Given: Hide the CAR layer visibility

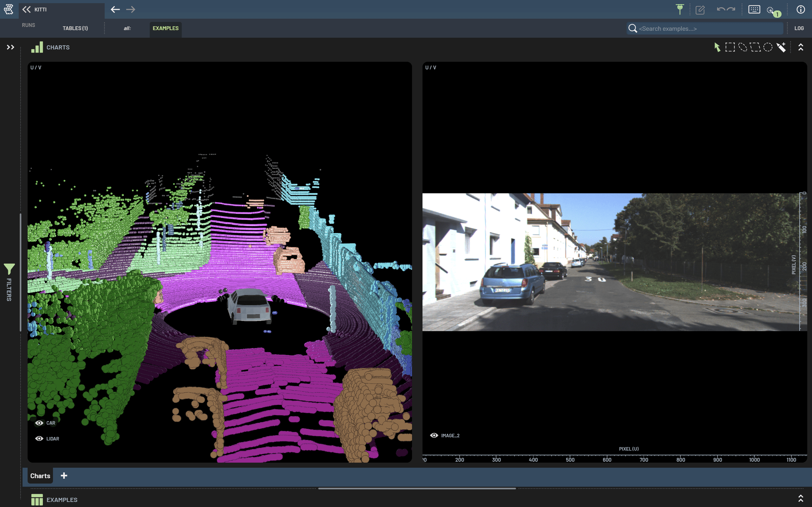Looking at the screenshot, I should tap(39, 423).
